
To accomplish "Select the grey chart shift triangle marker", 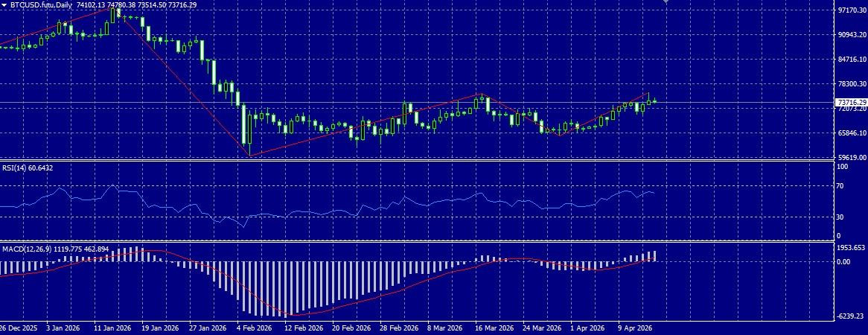I will [x=666, y=2].
